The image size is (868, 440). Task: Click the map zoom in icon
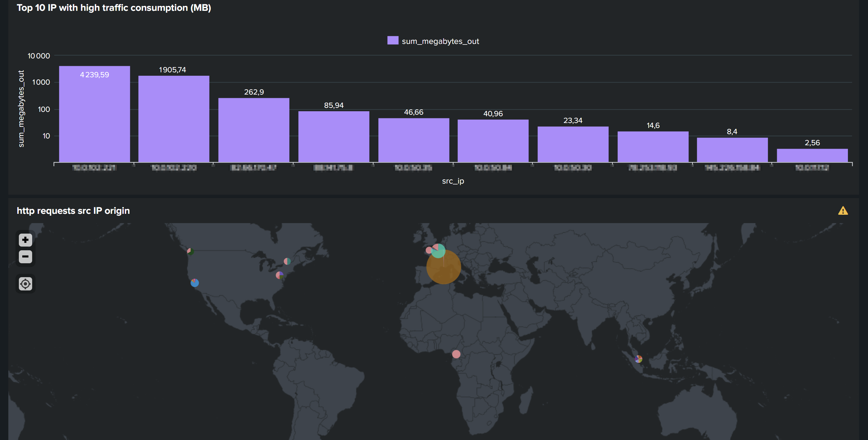[25, 240]
